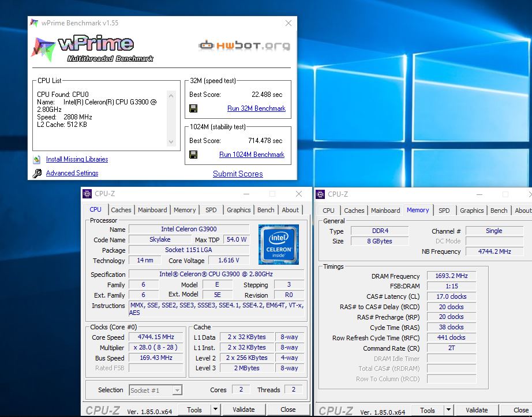Switch to Mainboard tab in left CPU-Z
The image size is (532, 417).
pyautogui.click(x=152, y=210)
